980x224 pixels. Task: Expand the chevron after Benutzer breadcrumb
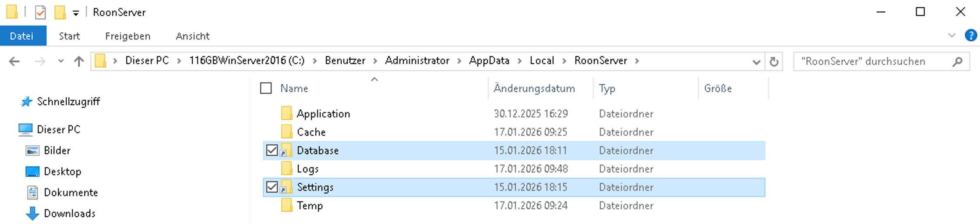[x=375, y=61]
